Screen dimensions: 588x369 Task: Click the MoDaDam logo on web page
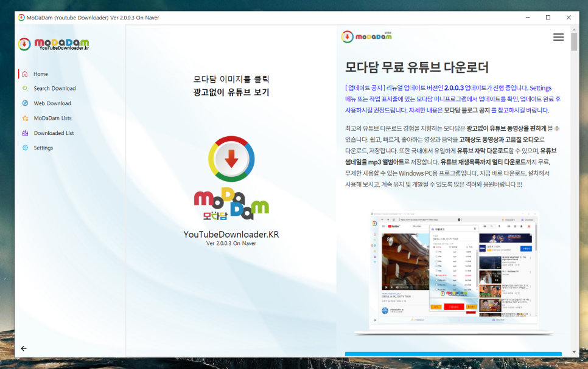tap(366, 36)
